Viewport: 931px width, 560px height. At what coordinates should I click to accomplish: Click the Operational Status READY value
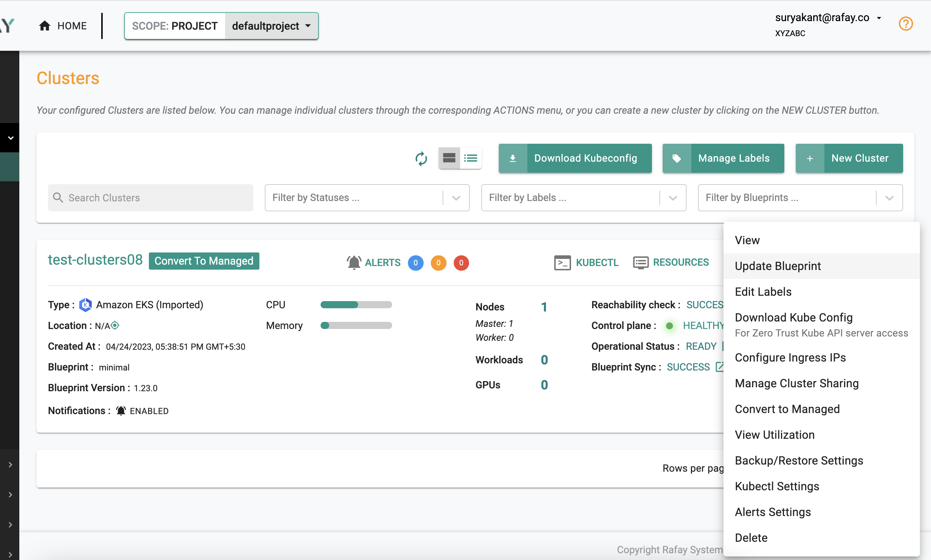701,347
